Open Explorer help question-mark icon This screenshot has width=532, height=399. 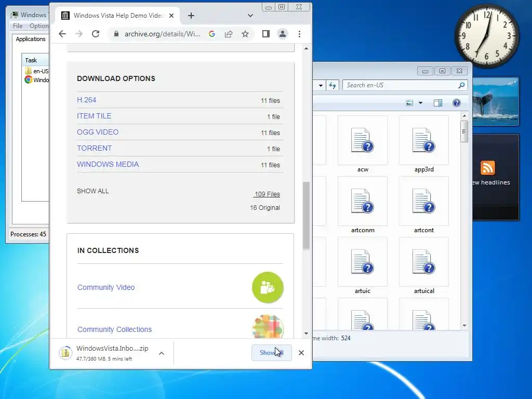[456, 103]
